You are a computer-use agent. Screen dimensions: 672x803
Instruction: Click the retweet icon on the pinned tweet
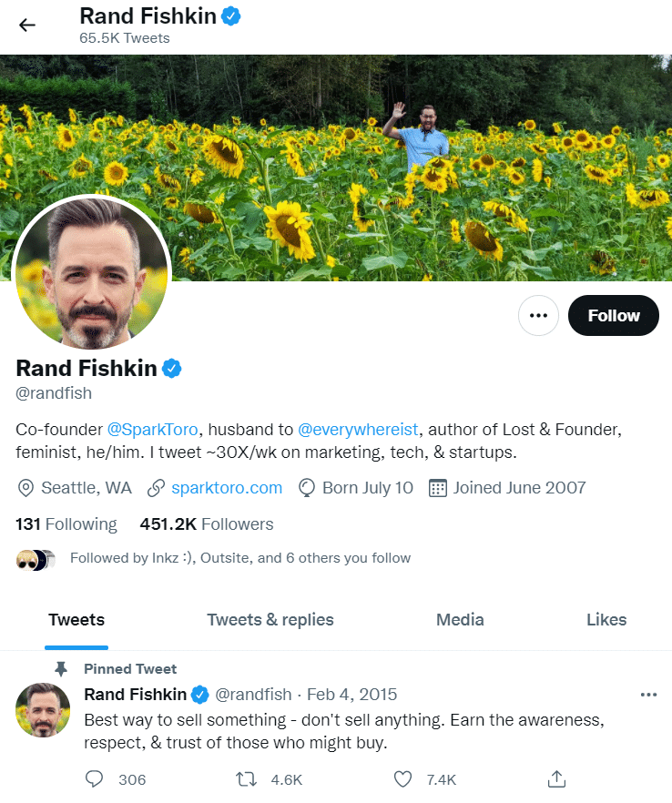244,779
